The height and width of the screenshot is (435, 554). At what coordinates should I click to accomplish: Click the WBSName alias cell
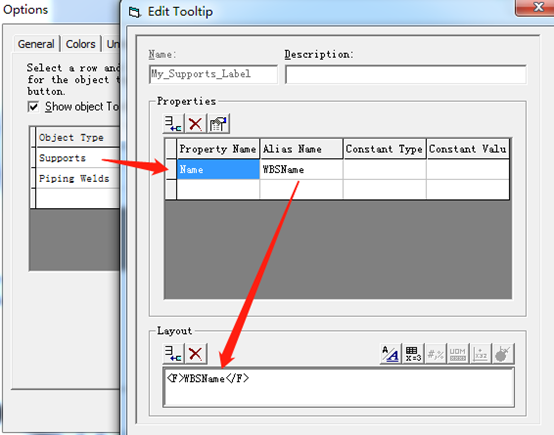pyautogui.click(x=301, y=169)
